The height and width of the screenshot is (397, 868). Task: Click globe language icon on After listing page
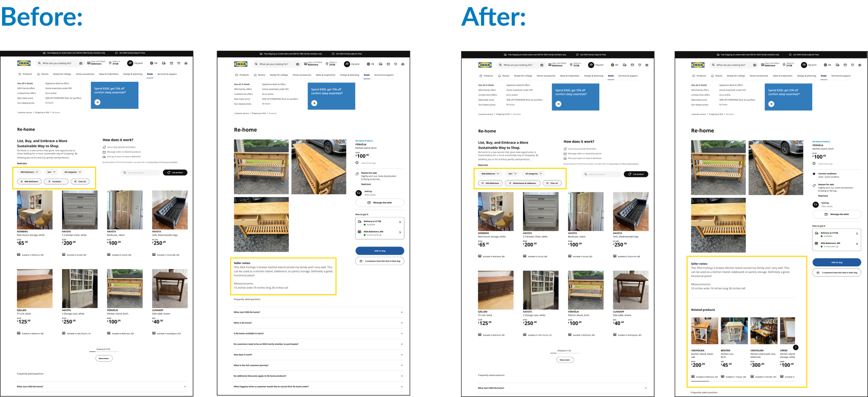point(612,65)
